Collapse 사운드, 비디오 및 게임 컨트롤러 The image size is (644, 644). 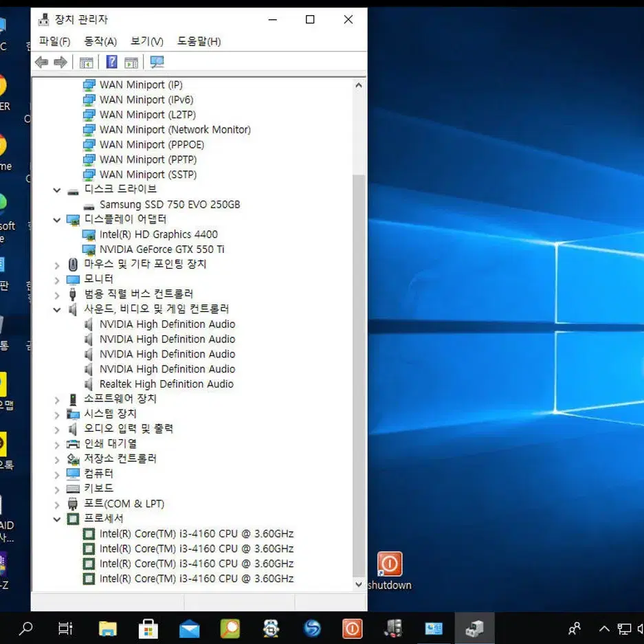click(x=56, y=310)
